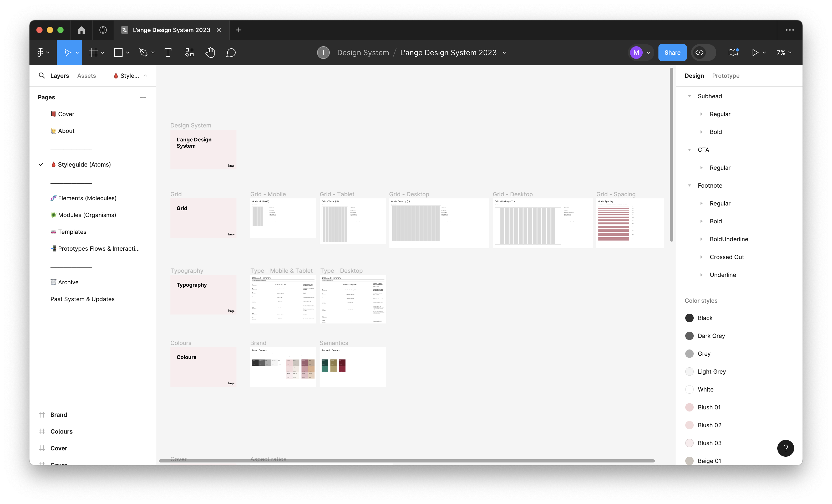Switch to the Prototype tab
The width and height of the screenshot is (832, 504).
(726, 76)
